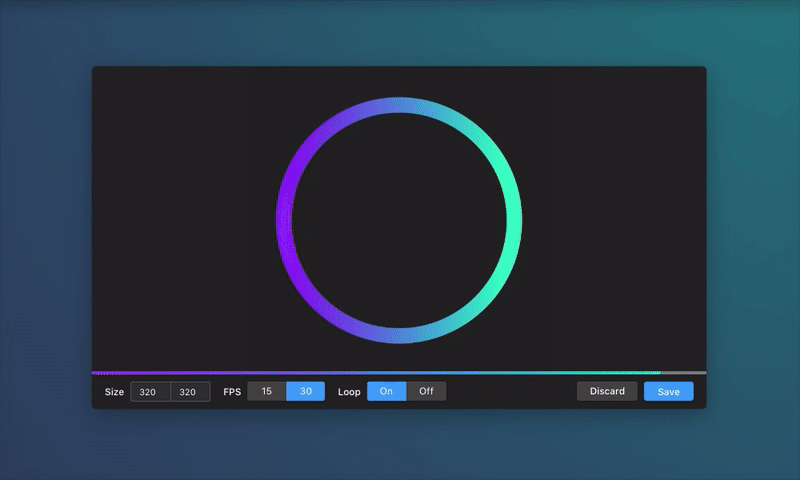Set FPS to 15
Screen dimensions: 800x480
(266, 391)
